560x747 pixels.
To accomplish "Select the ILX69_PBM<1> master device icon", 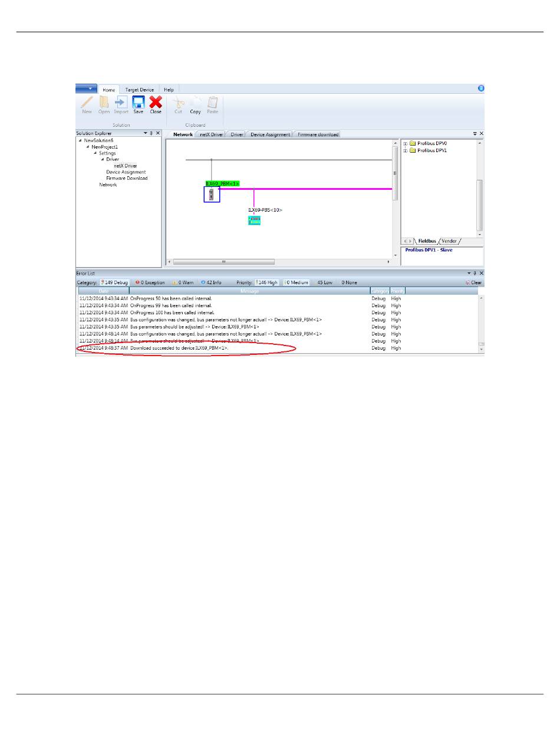I will tap(212, 195).
